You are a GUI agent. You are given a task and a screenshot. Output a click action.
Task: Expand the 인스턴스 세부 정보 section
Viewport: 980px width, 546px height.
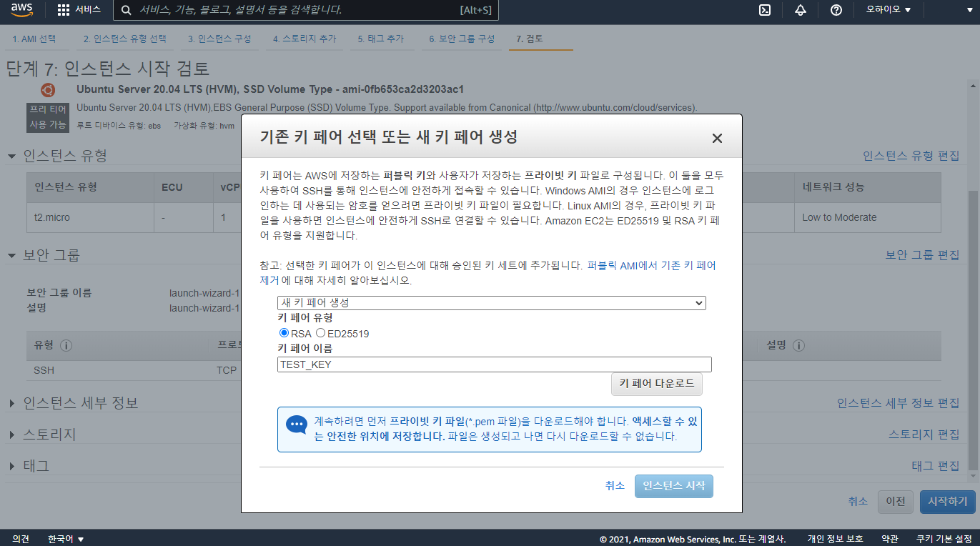pos(12,403)
